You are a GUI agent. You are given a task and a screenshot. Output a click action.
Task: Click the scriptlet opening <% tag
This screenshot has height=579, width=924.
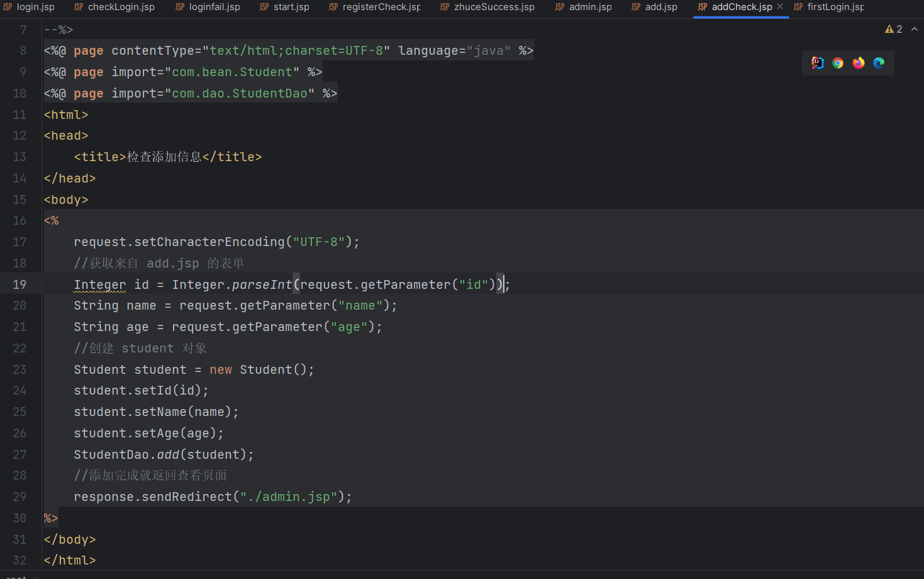pyautogui.click(x=51, y=220)
